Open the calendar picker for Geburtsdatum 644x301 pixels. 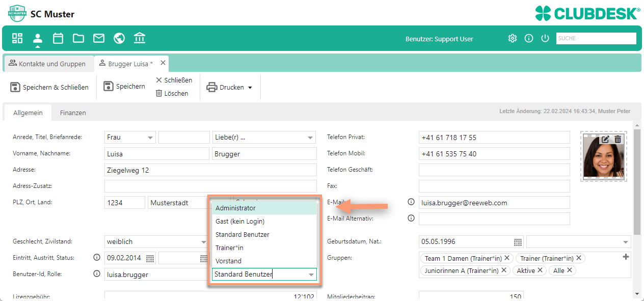point(518,242)
